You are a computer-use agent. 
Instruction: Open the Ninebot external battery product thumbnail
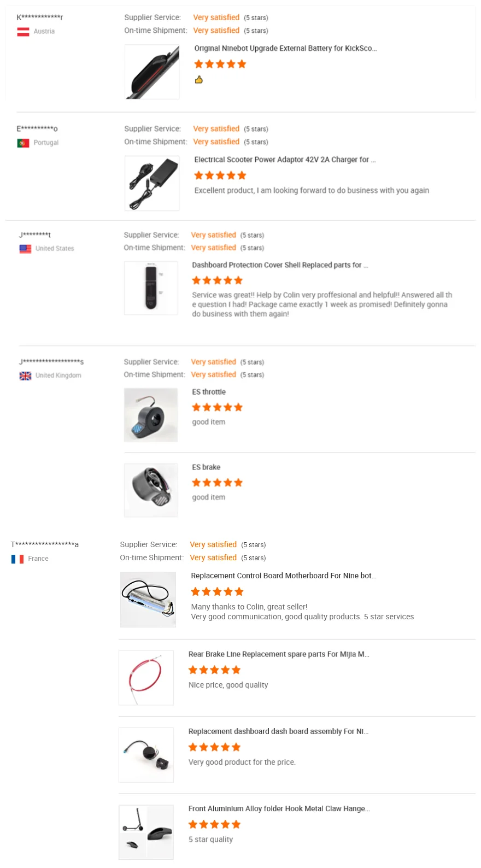(x=152, y=72)
